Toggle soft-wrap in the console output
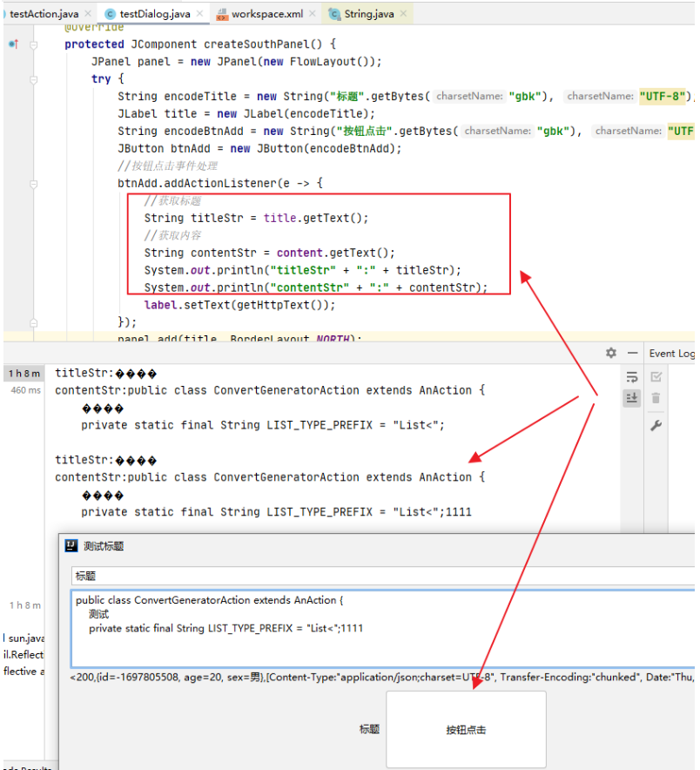 [x=632, y=377]
